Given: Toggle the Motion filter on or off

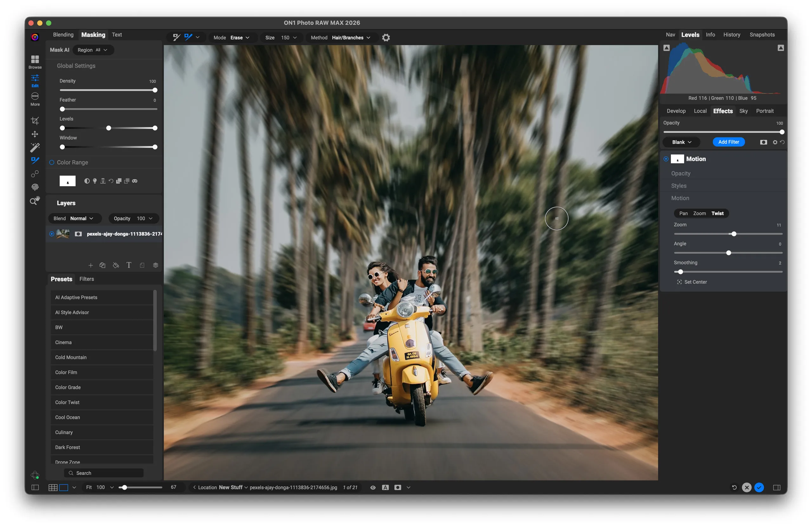Looking at the screenshot, I should click(666, 159).
